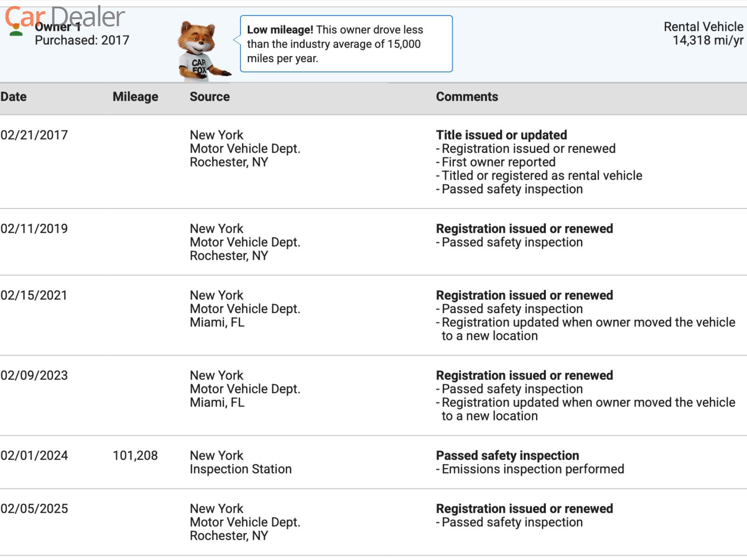747x560 pixels.
Task: Click the 14,318 mi/yr figure
Action: (707, 41)
